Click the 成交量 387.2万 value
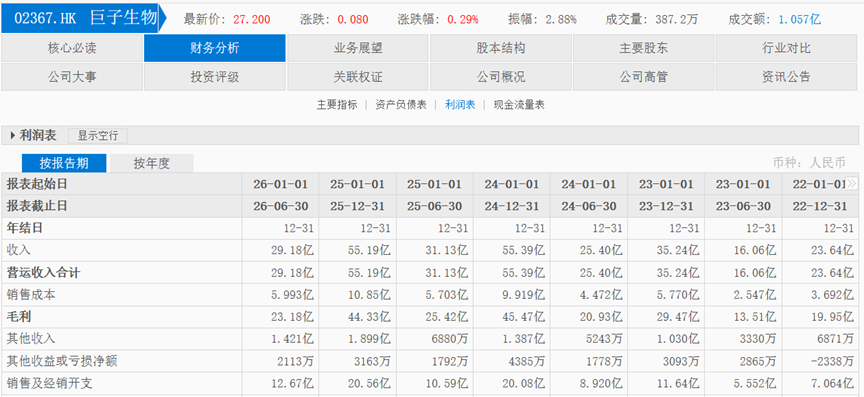Viewport: 864px width, 397px height. point(677,20)
